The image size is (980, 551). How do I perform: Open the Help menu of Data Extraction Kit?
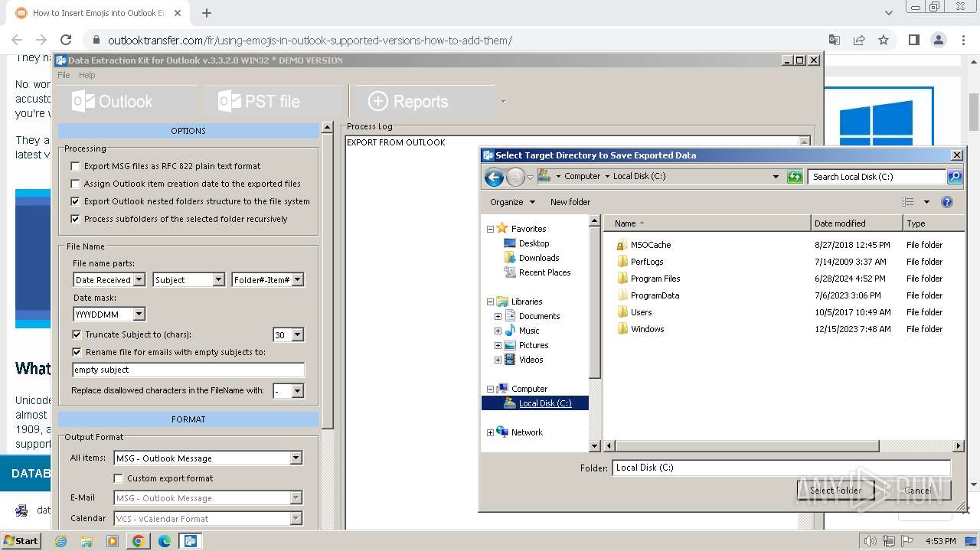coord(87,75)
